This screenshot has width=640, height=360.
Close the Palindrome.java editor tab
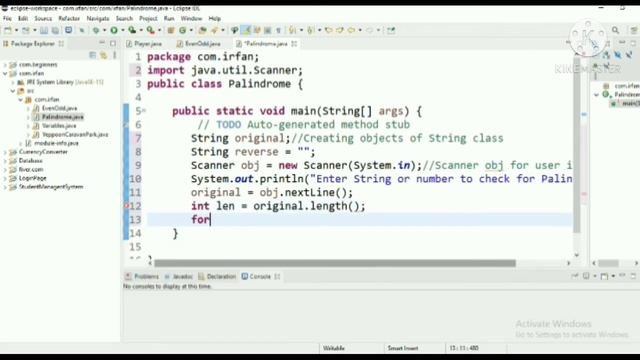point(294,44)
